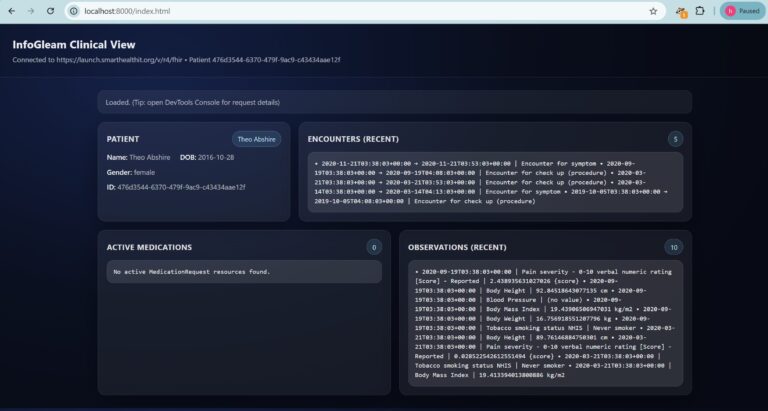Go back using the browser back arrow
The image size is (768, 411).
coord(12,11)
